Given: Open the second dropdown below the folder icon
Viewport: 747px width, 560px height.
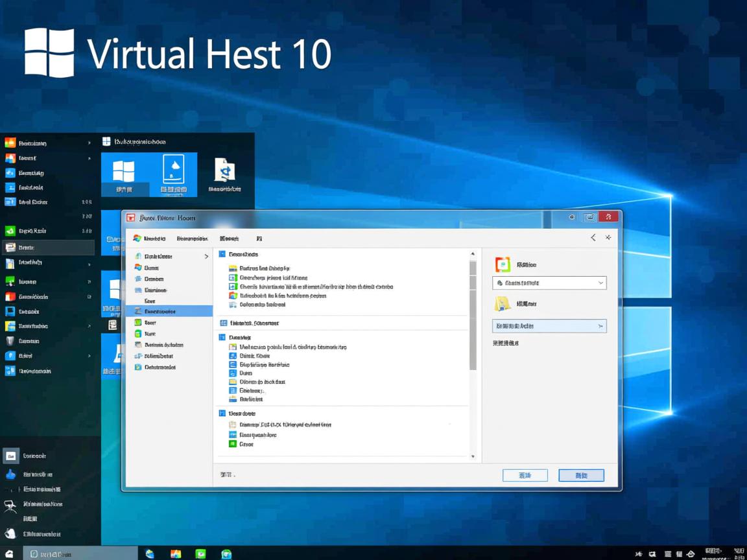Looking at the screenshot, I should tap(549, 326).
